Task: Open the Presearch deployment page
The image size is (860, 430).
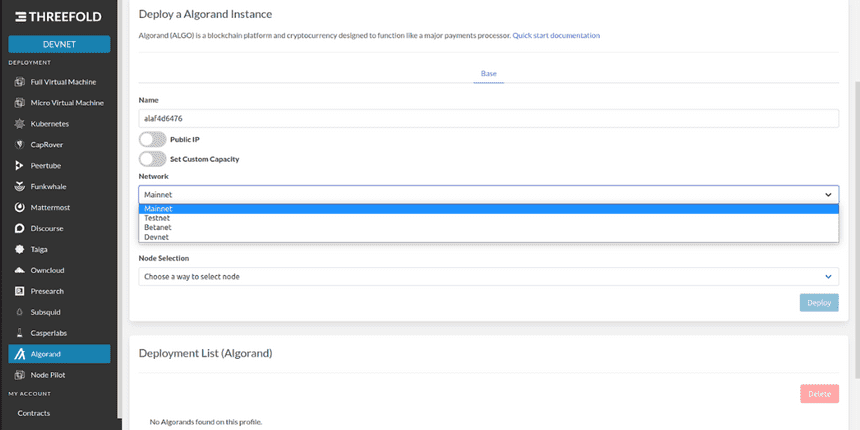Action: click(x=59, y=291)
